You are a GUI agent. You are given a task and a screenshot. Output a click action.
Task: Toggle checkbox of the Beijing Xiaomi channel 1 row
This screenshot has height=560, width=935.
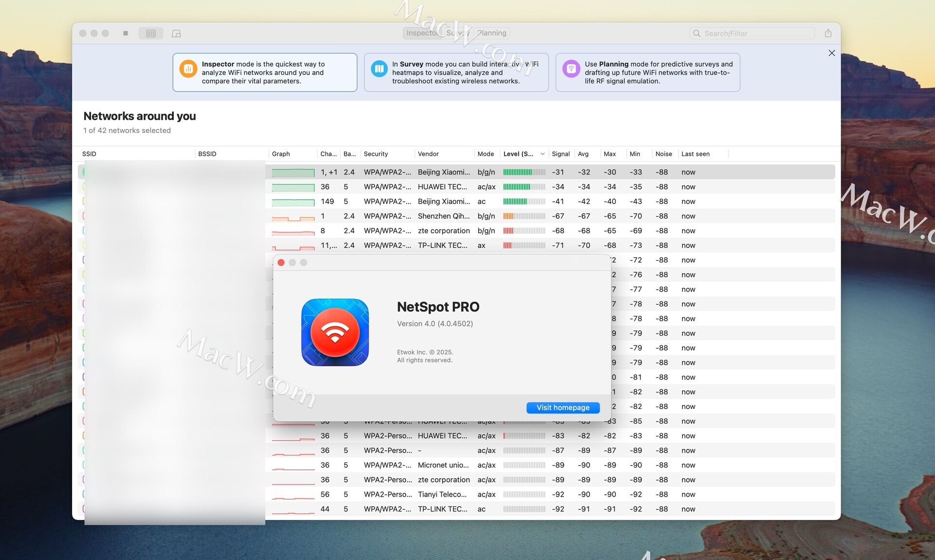coord(84,172)
